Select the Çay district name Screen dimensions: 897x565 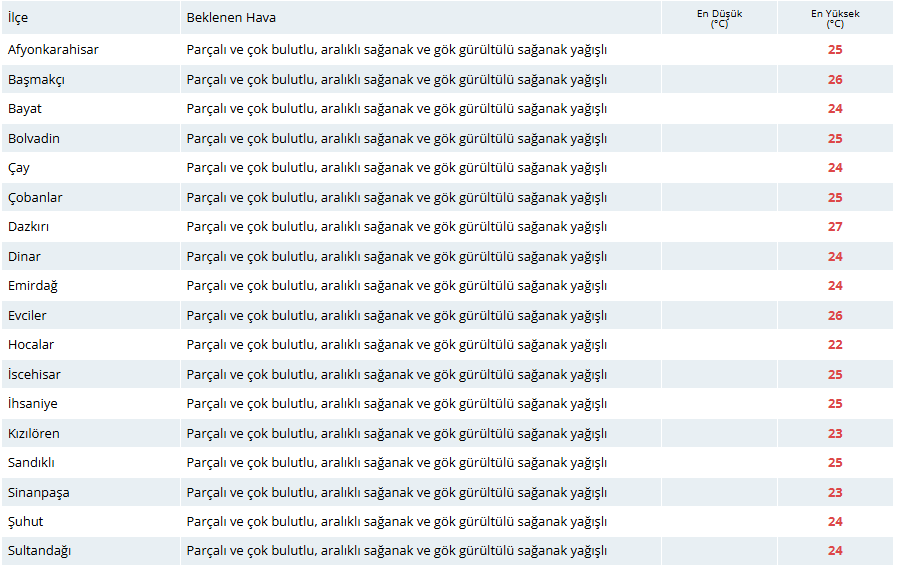[x=18, y=168]
